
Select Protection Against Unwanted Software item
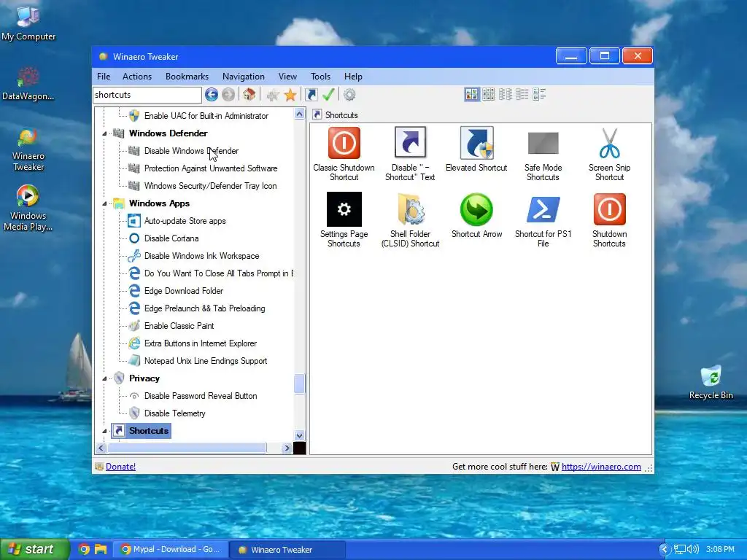point(211,168)
